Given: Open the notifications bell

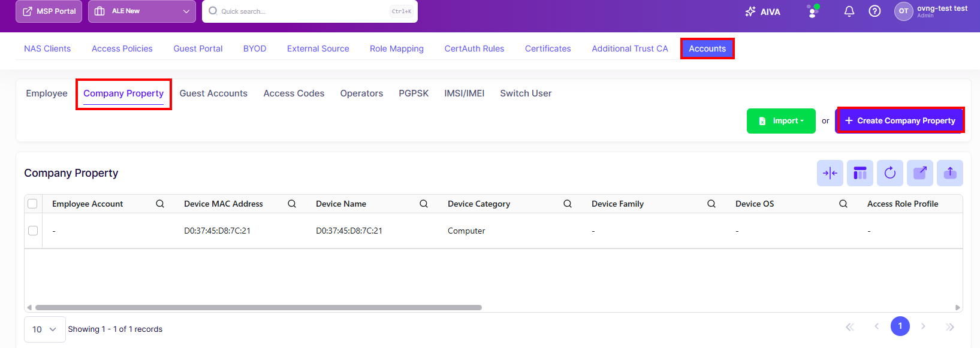Looking at the screenshot, I should pos(849,11).
